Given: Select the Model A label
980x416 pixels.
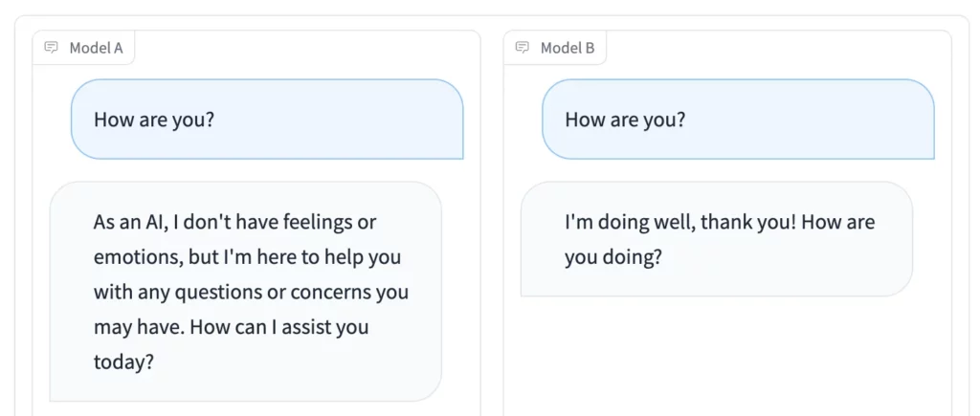Looking at the screenshot, I should coord(96,48).
